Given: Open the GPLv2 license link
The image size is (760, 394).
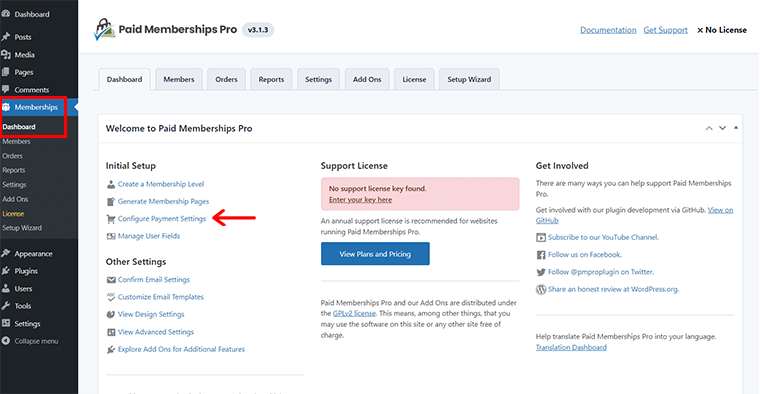Looking at the screenshot, I should [x=354, y=314].
